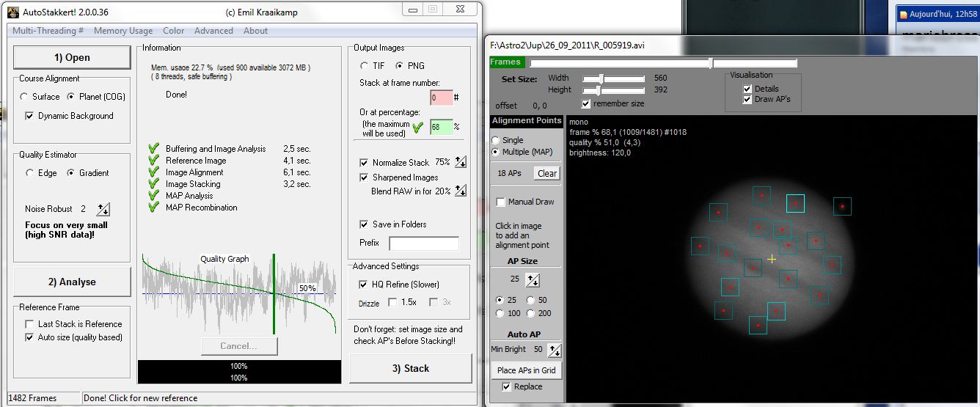The height and width of the screenshot is (407, 980).
Task: Click Place APs in Grid button
Action: click(x=527, y=370)
